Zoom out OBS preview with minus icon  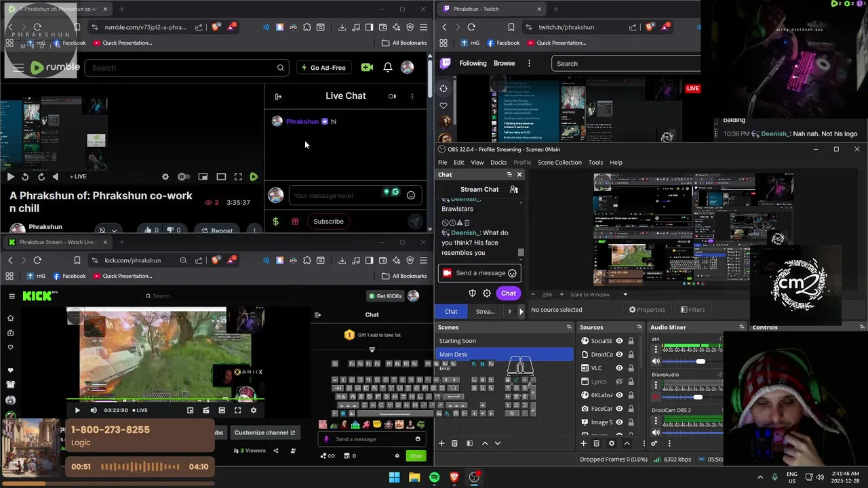point(533,294)
